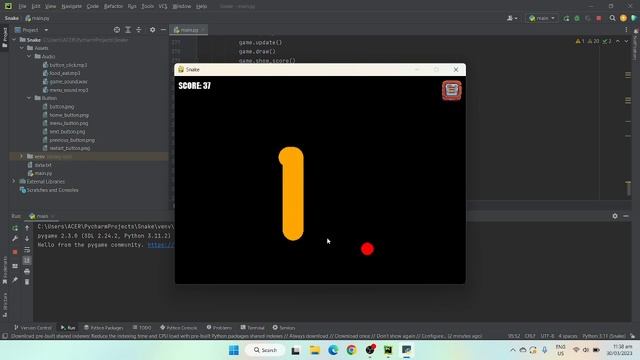Screen dimensions: 640x360
Task: Open the File menu
Action: [x=22, y=6]
